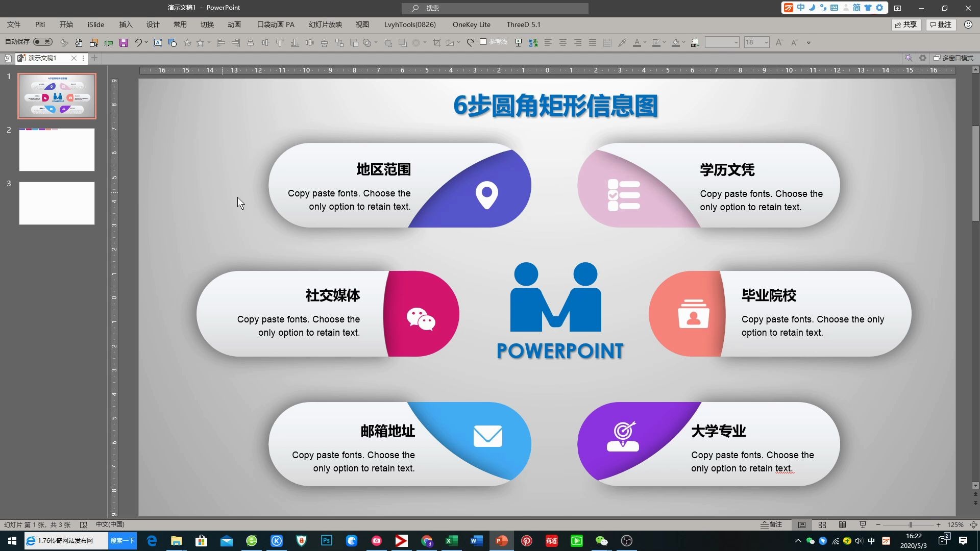Click the 共享 share button

click(x=905, y=24)
